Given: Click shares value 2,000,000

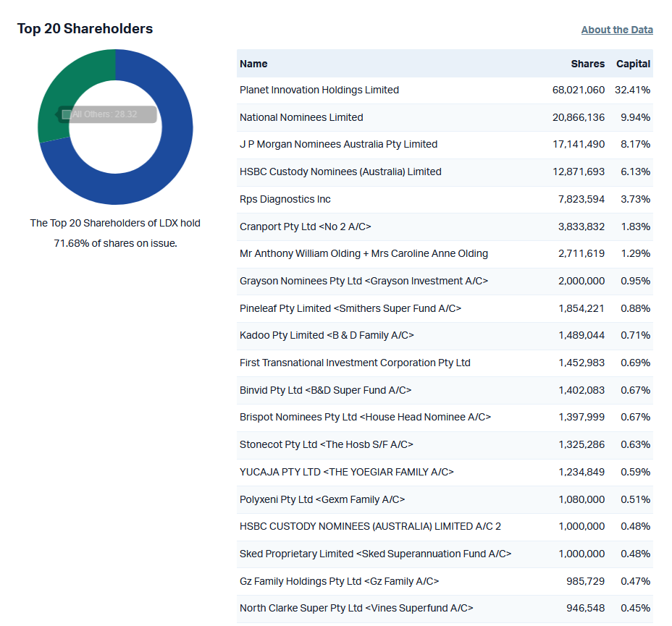Looking at the screenshot, I should pyautogui.click(x=581, y=281).
